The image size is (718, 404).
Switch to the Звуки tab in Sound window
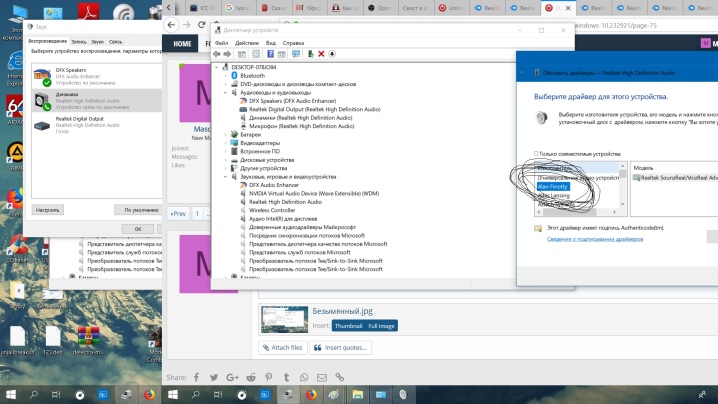pos(97,42)
